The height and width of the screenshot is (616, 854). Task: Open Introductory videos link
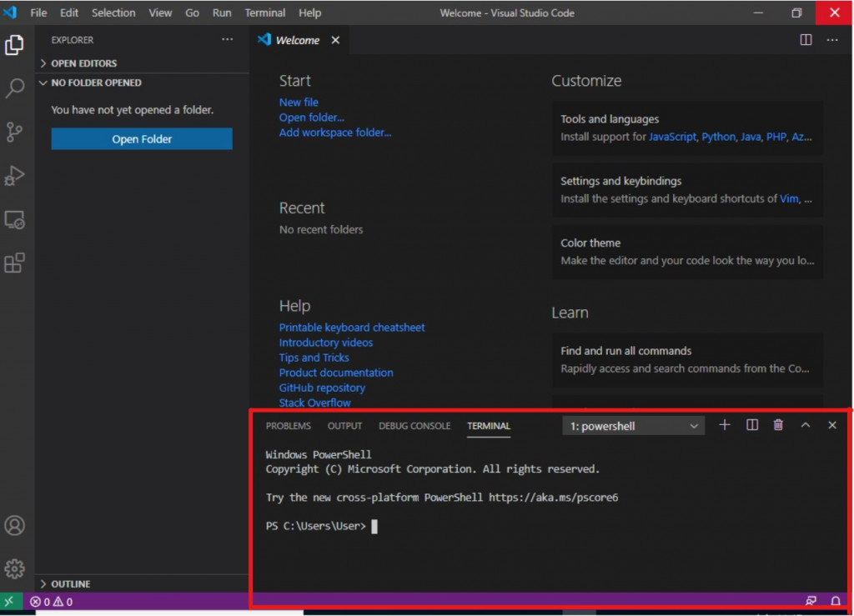coord(326,343)
